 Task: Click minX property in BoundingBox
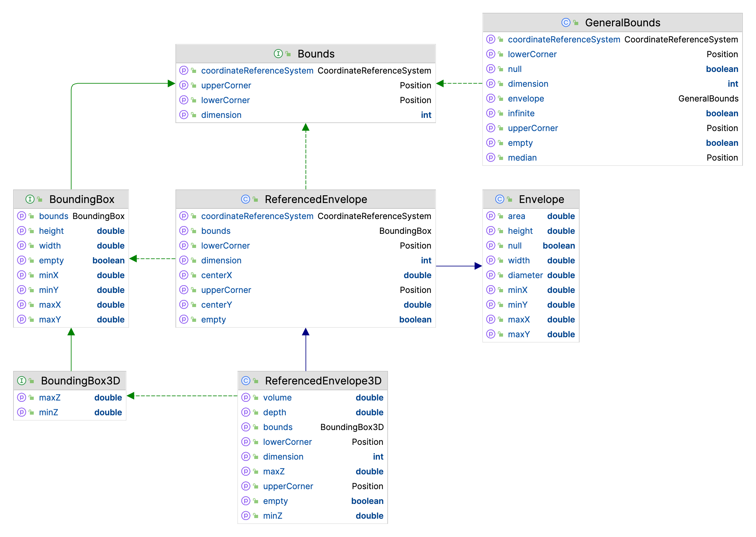click(49, 275)
